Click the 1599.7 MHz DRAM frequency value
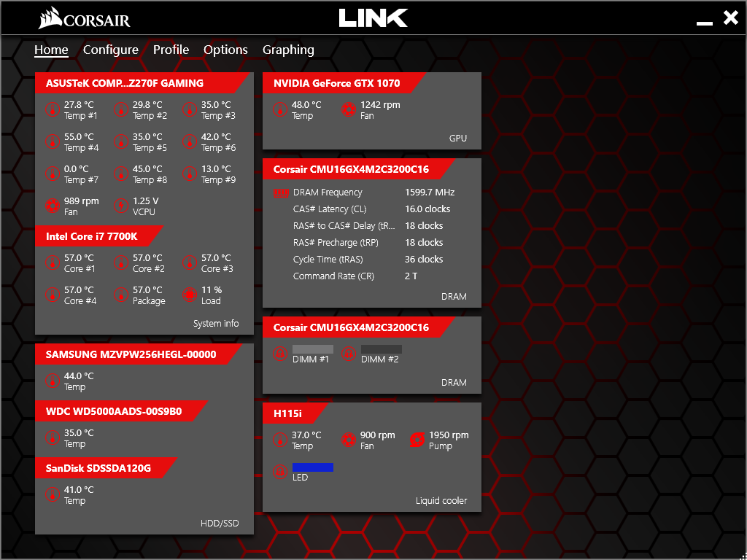The height and width of the screenshot is (560, 747). click(x=430, y=192)
